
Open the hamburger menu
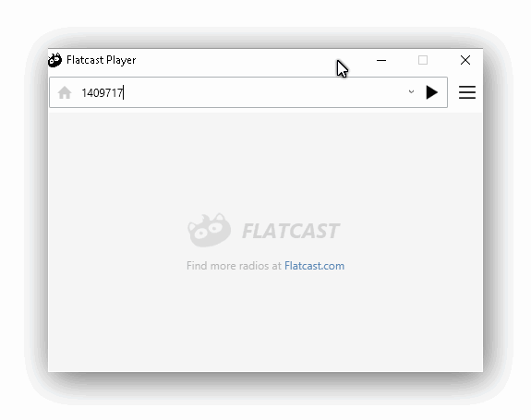click(x=467, y=92)
